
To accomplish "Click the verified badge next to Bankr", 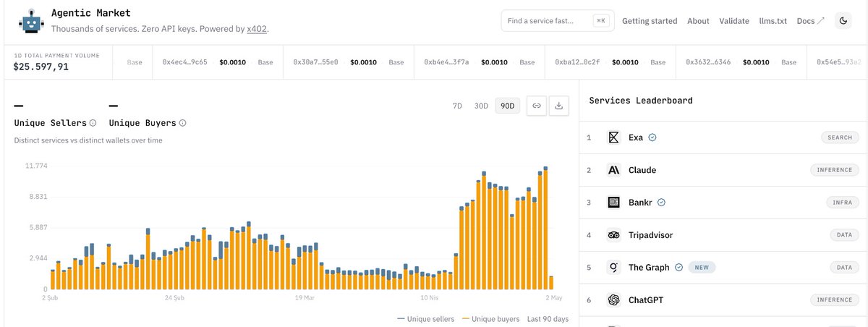I will 662,203.
